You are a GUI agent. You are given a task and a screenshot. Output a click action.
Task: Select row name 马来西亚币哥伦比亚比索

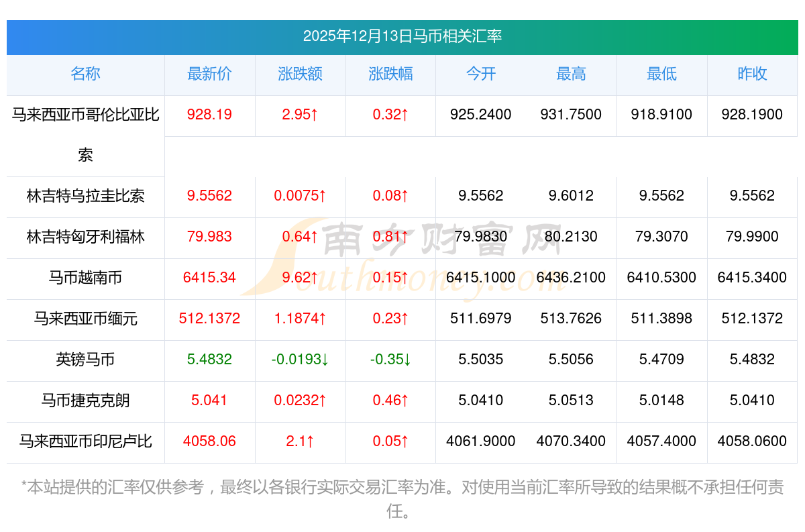click(85, 135)
